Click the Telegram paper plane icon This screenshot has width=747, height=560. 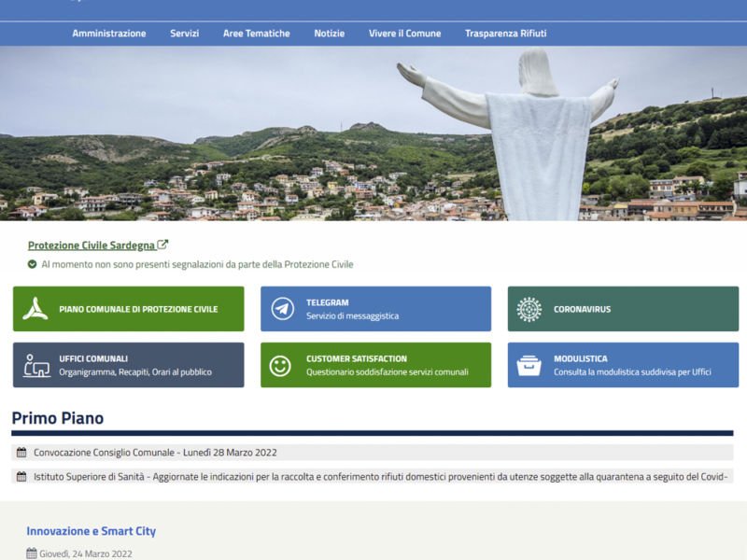(283, 309)
